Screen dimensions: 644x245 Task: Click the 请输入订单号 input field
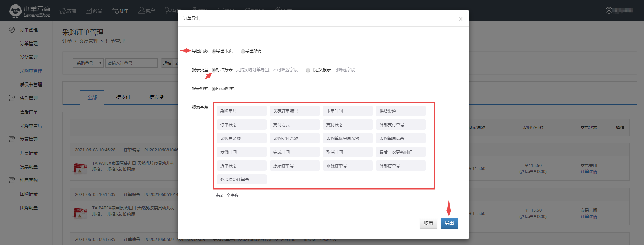coord(131,63)
